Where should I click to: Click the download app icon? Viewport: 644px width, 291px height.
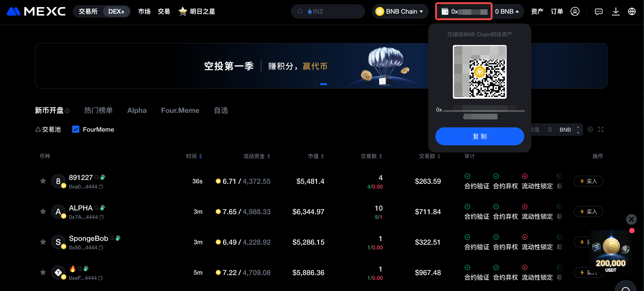(616, 11)
